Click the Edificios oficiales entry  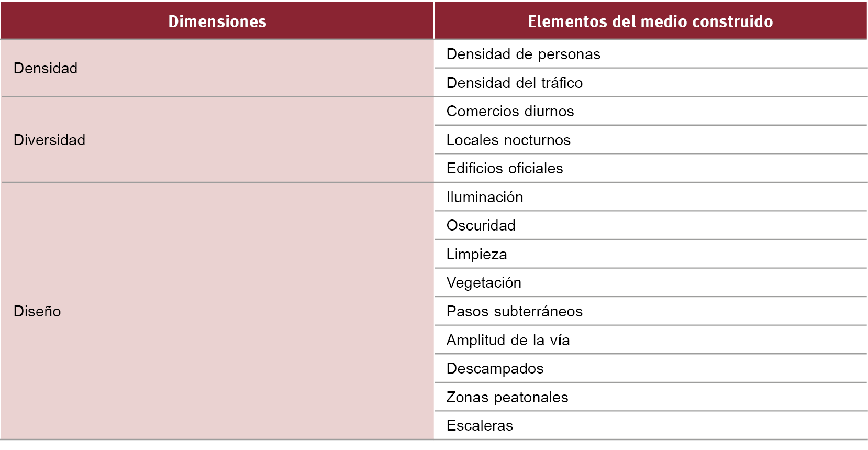(x=504, y=168)
